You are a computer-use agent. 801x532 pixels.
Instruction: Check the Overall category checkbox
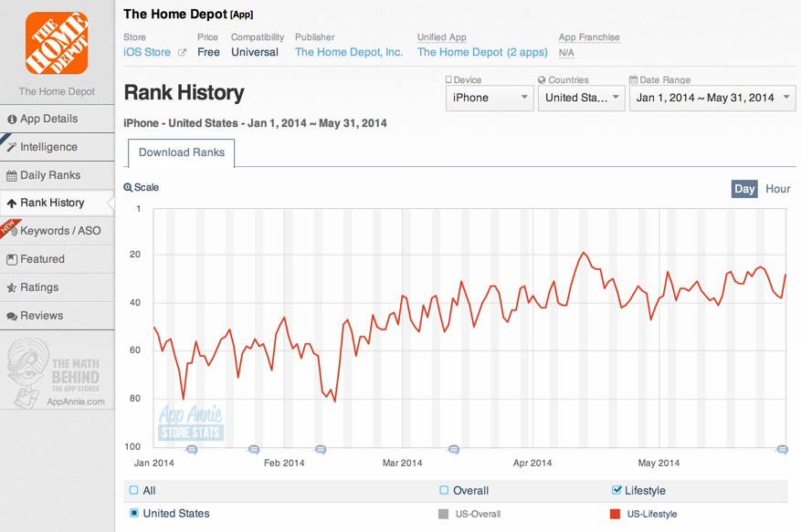[444, 490]
